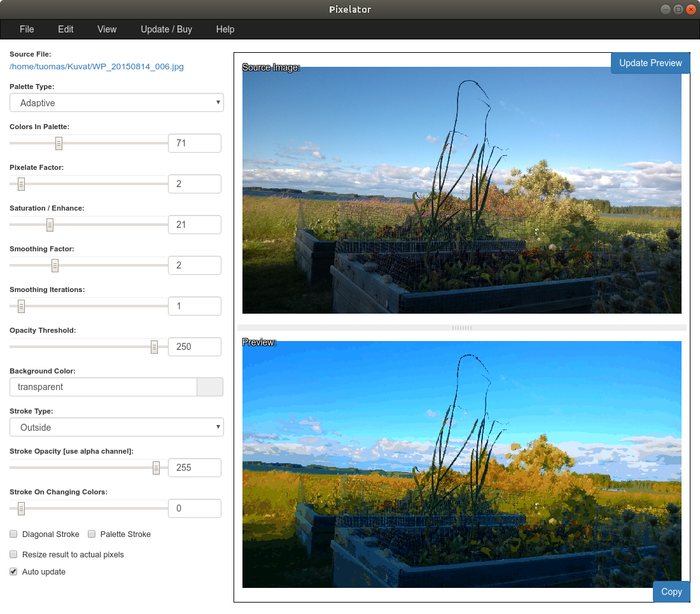Click the Pixelate Factor value field
The height and width of the screenshot is (614, 700).
[194, 184]
